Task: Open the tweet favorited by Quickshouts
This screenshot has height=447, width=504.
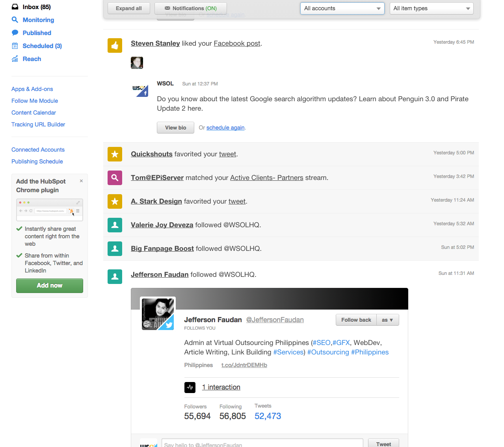Action: tap(228, 154)
